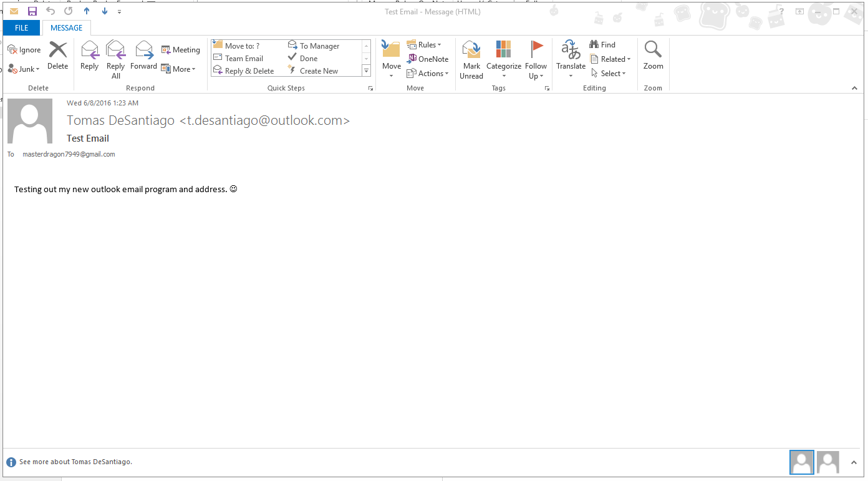Reply to the sender
The height and width of the screenshot is (481, 868).
point(90,56)
